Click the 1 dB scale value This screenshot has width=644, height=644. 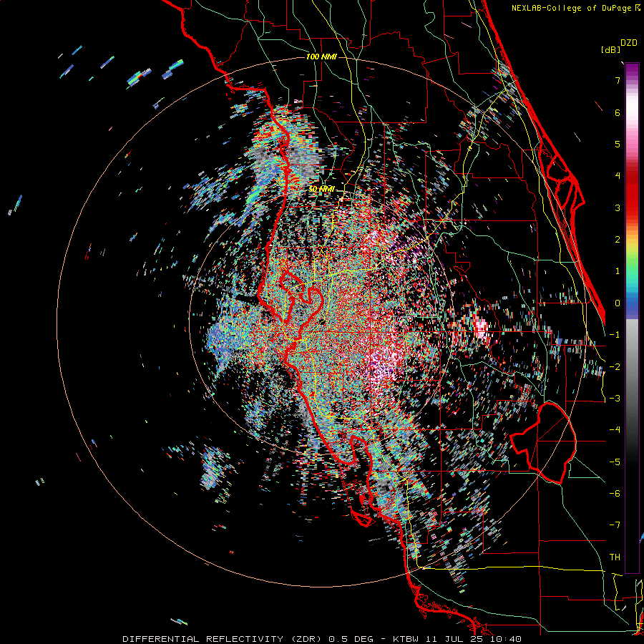coord(618,271)
